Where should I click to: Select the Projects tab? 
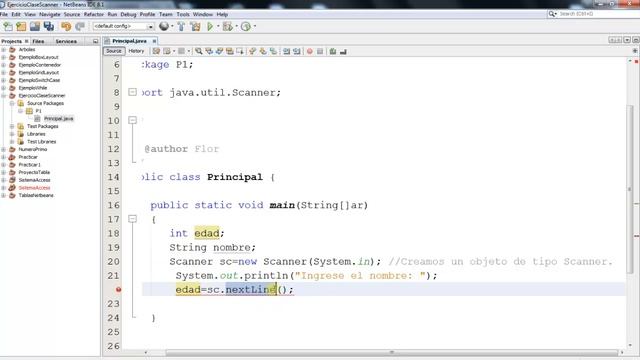pos(11,41)
